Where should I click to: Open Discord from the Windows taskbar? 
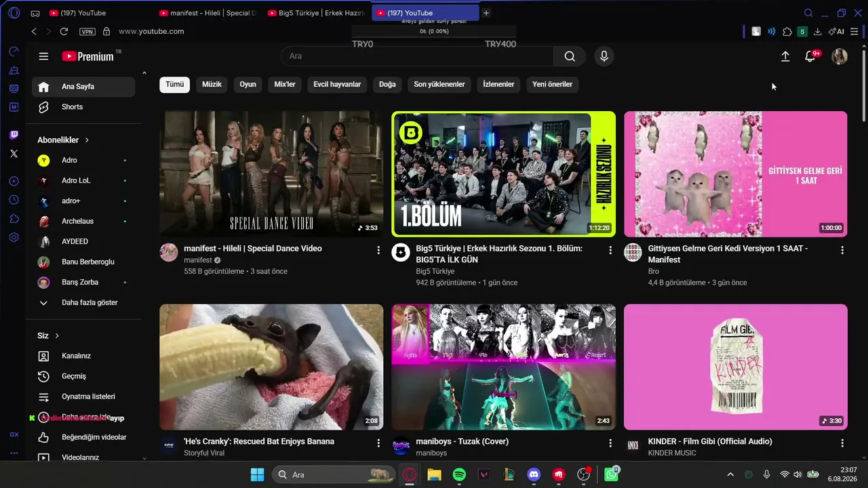point(534,474)
